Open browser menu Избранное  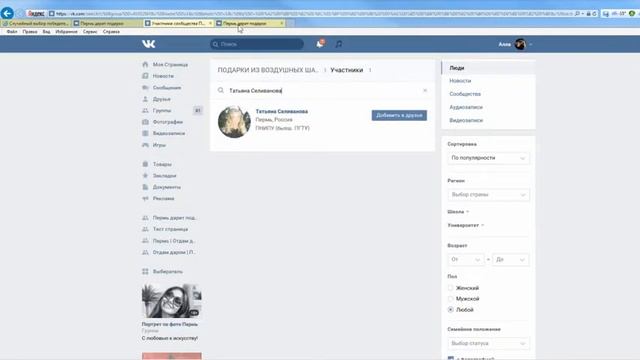point(67,31)
